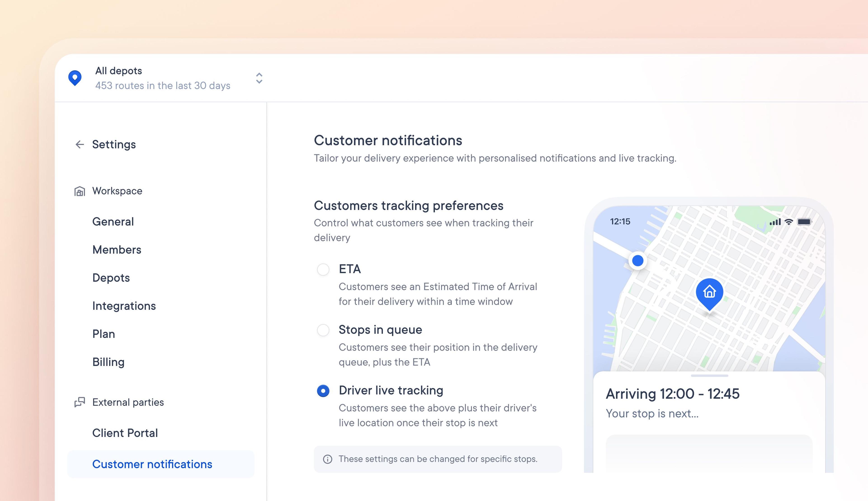Open Integrations settings
Viewport: 868px width, 501px height.
click(124, 306)
